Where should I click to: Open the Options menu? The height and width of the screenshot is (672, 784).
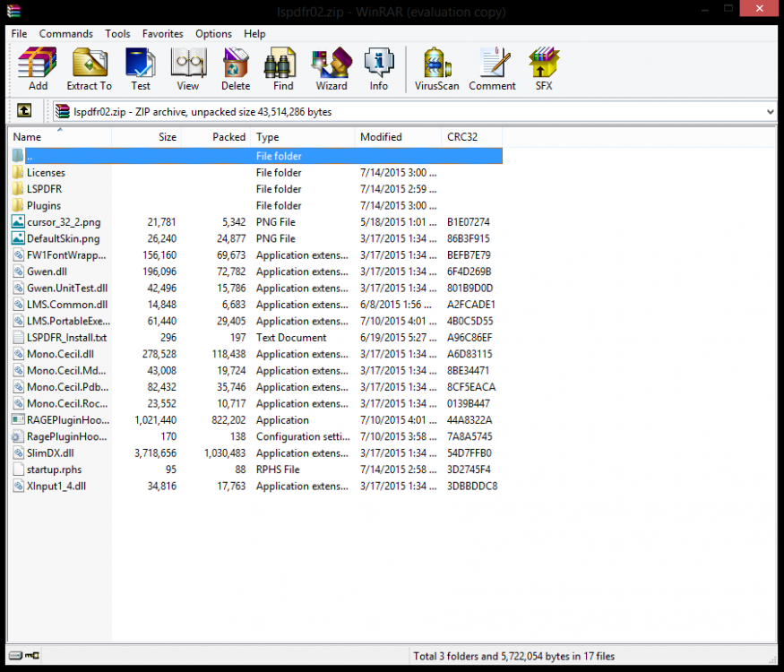pos(213,33)
